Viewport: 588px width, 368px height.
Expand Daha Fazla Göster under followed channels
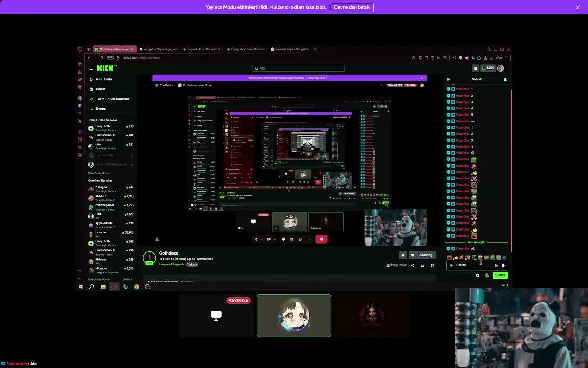[x=99, y=173]
